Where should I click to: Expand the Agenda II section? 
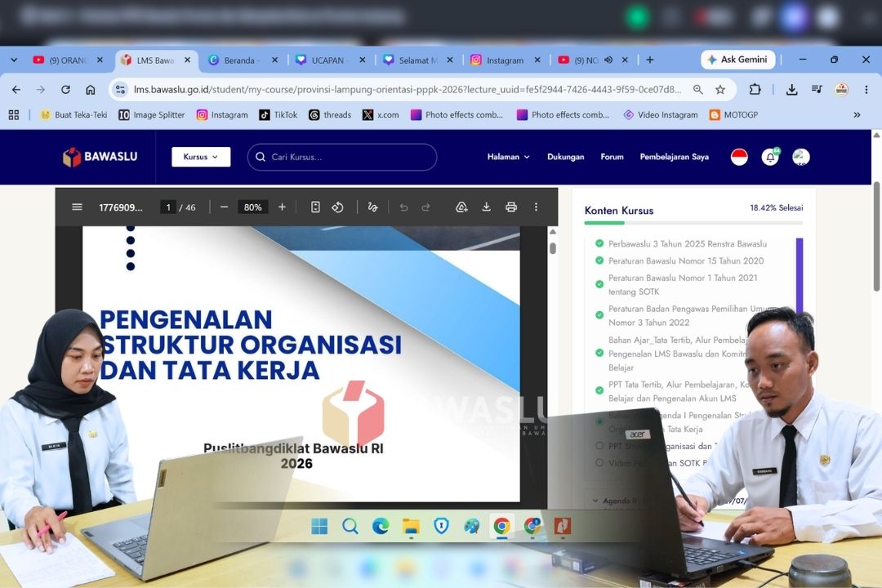595,501
